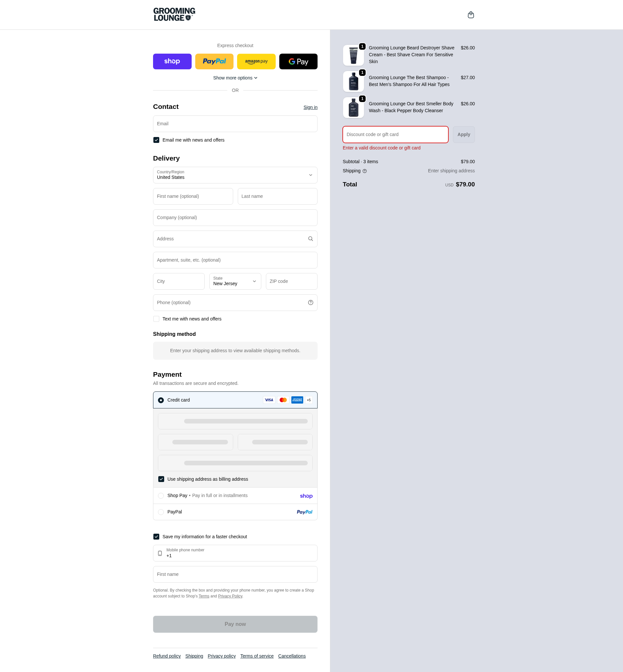Viewport: 623px width, 672px height.
Task: Open the Sign in link
Action: (310, 108)
